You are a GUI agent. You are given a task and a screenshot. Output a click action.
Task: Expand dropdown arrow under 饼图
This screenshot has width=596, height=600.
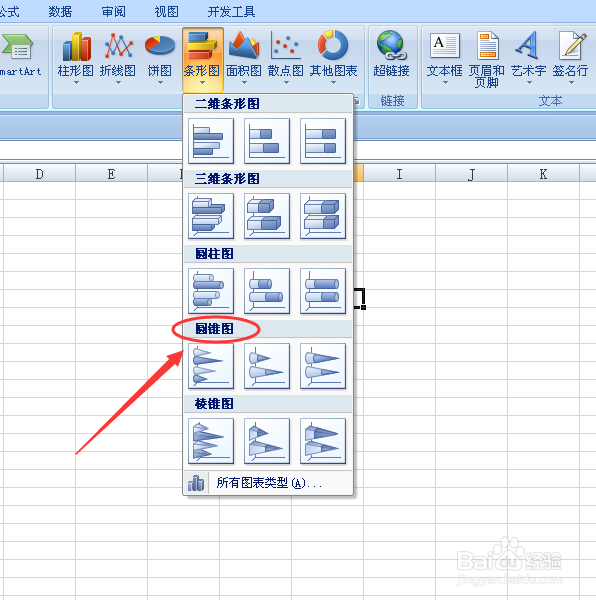pyautogui.click(x=160, y=82)
